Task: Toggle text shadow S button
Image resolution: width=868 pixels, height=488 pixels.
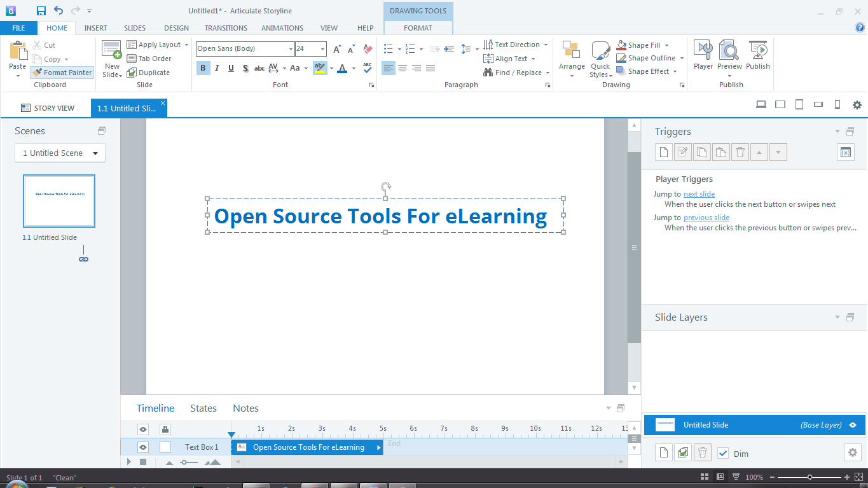Action: 245,68
